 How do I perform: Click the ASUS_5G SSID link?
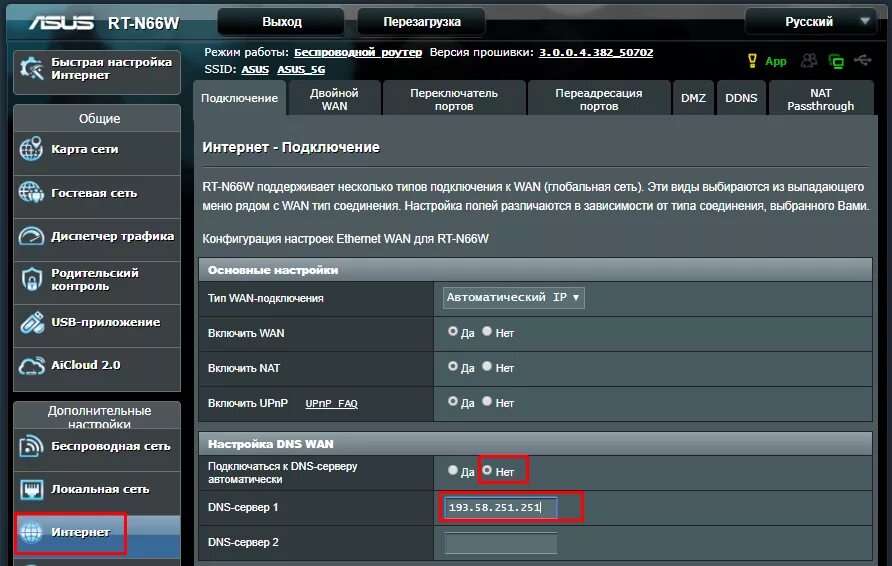301,69
